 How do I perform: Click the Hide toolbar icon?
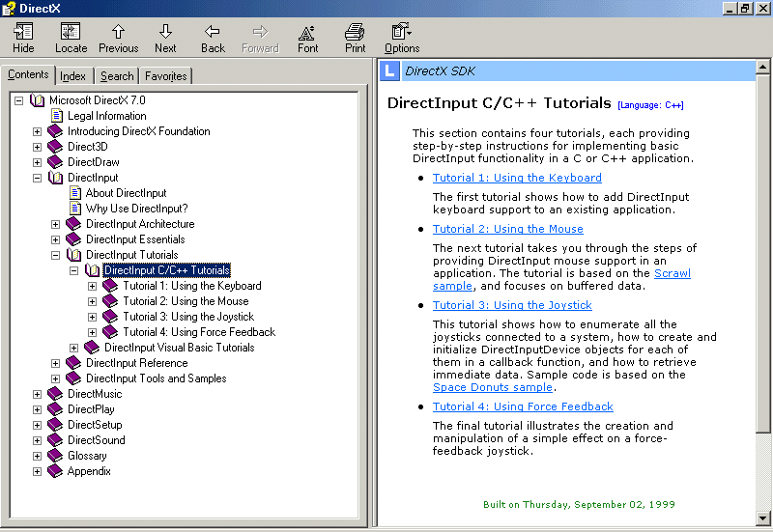pyautogui.click(x=23, y=32)
